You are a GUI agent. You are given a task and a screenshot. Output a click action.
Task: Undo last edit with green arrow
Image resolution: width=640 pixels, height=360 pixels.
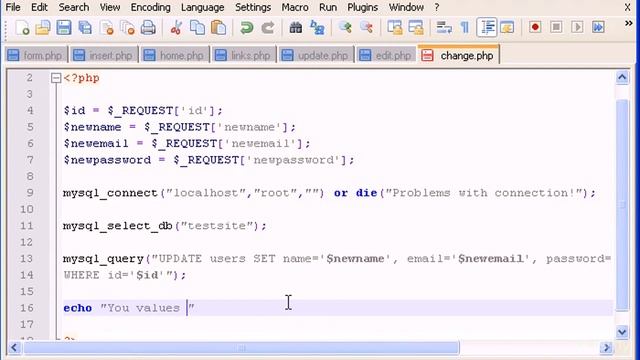(247, 28)
